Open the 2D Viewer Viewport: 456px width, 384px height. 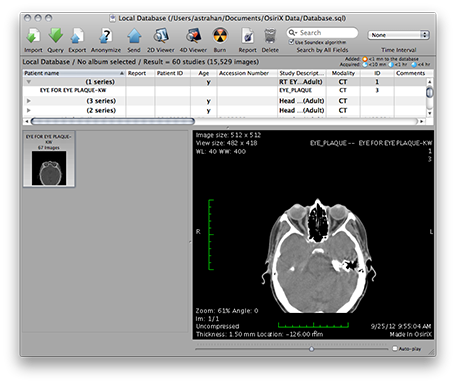click(161, 35)
